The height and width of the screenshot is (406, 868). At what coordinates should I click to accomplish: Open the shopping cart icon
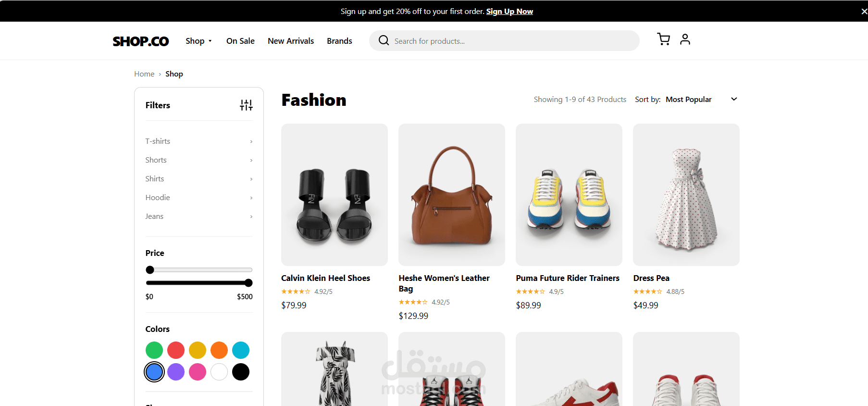point(663,39)
